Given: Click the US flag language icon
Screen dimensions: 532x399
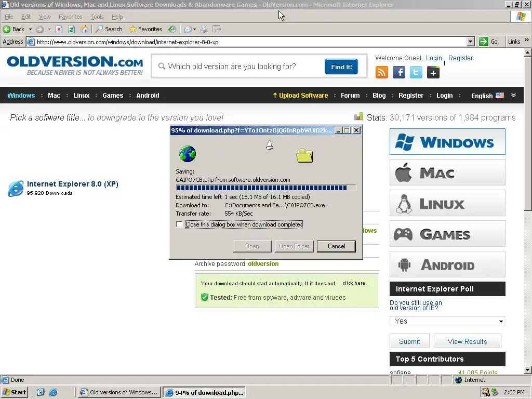Looking at the screenshot, I should click(500, 96).
